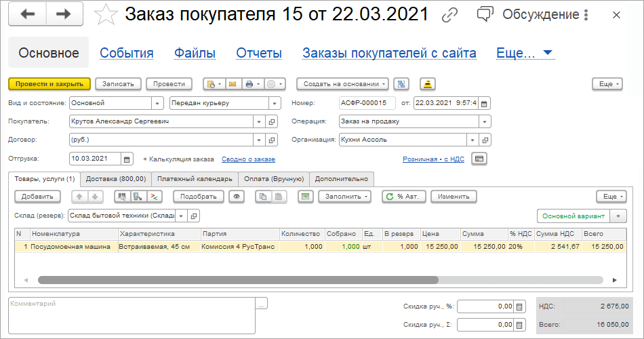Image resolution: width=644 pixels, height=339 pixels.
Task: Click Провести и закрыть button
Action: coord(49,84)
